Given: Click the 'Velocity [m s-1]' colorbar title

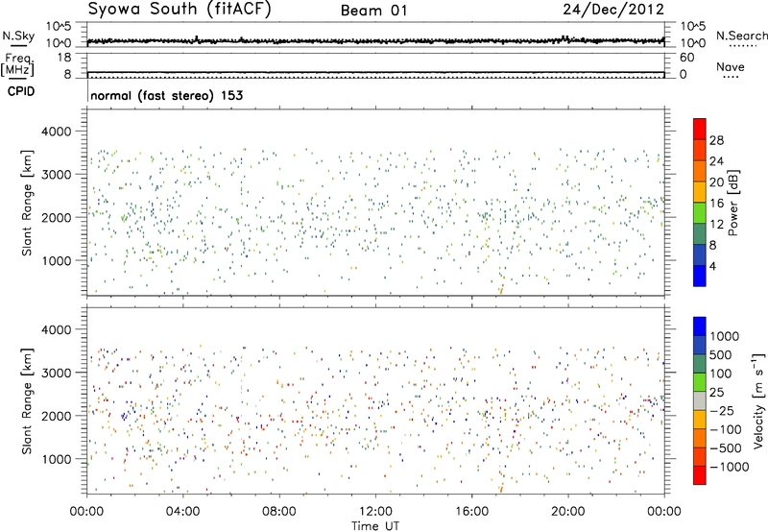Looking at the screenshot, I should 758,400.
